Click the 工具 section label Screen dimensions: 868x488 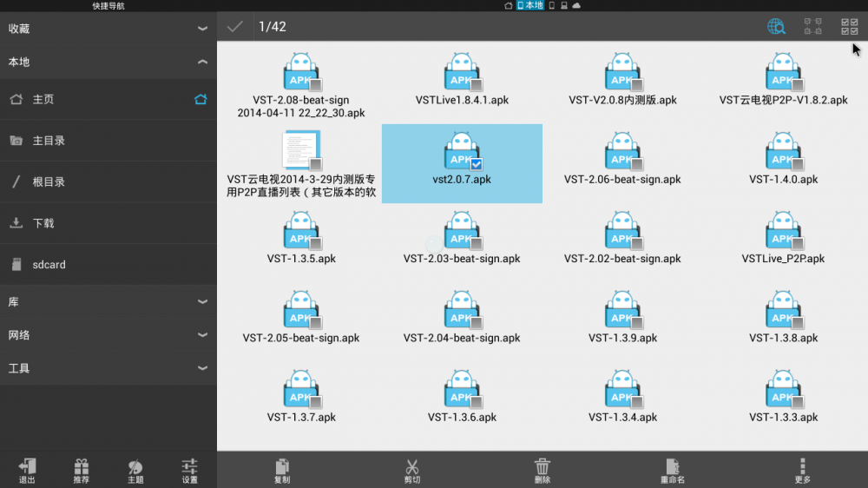(19, 368)
